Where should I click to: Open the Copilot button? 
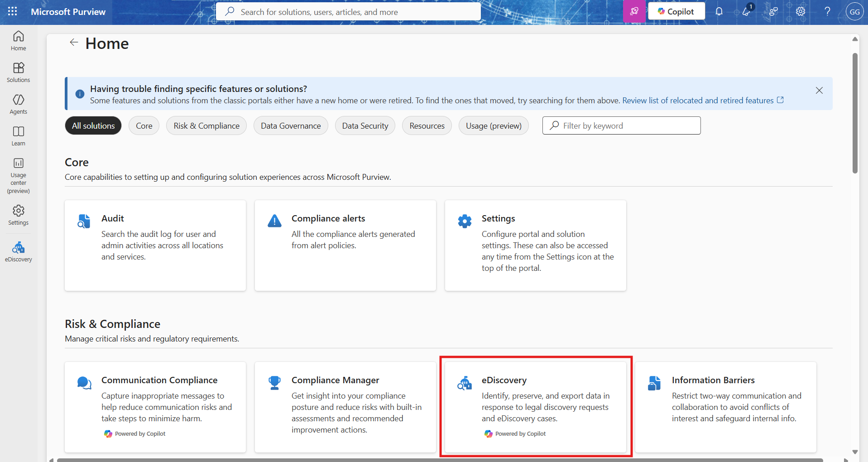point(676,11)
